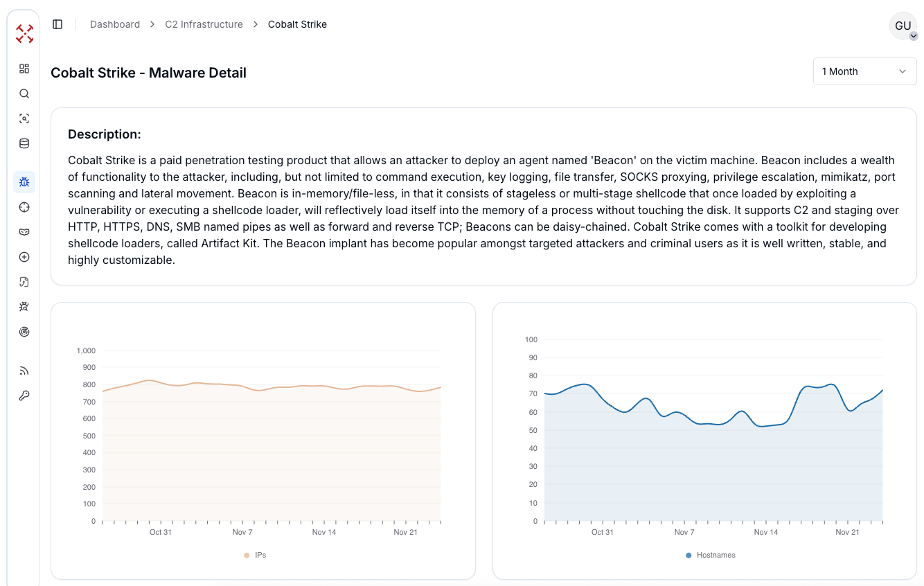Click the radar icon in sidebar

[x=24, y=332]
